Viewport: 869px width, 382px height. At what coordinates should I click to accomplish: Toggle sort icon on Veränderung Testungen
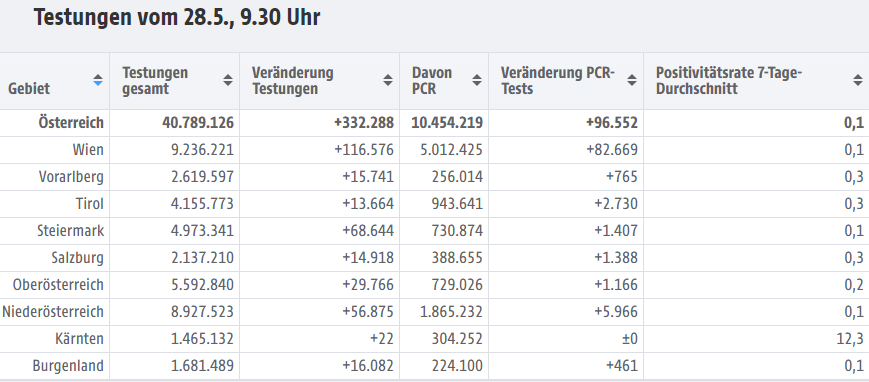click(x=388, y=80)
